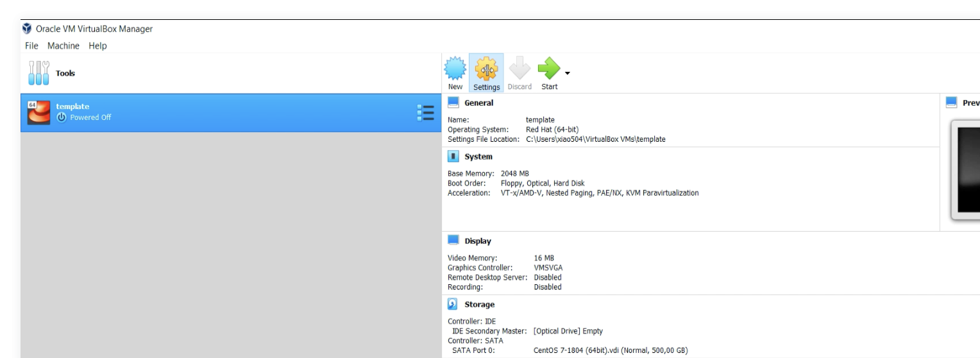Open the File menu
The width and height of the screenshot is (980, 358).
pos(32,46)
